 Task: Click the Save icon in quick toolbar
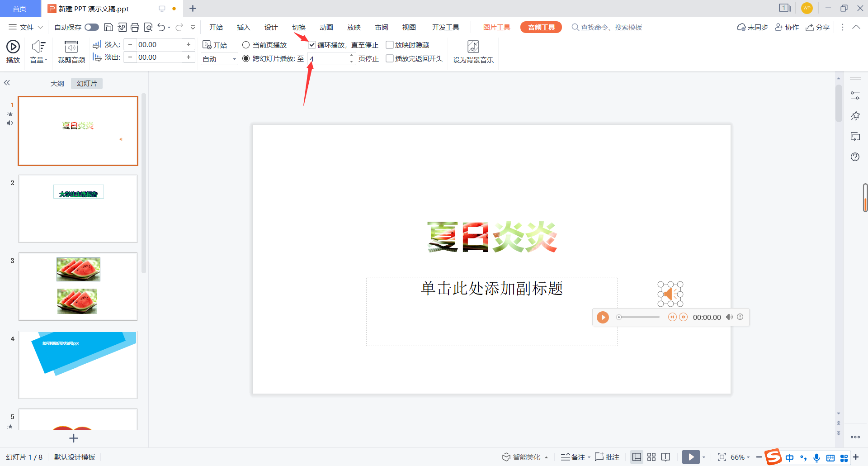pyautogui.click(x=108, y=27)
